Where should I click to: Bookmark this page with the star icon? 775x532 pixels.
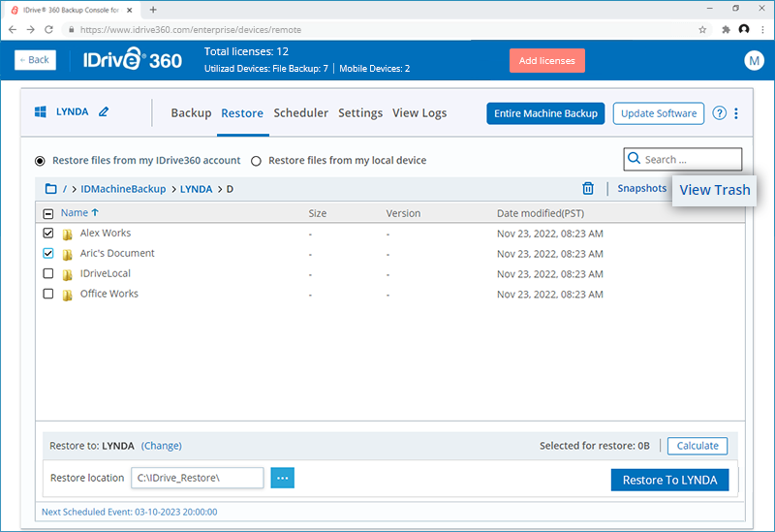pyautogui.click(x=702, y=30)
